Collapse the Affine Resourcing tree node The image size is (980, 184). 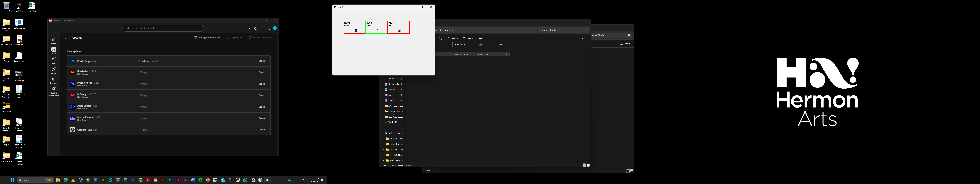[382, 133]
